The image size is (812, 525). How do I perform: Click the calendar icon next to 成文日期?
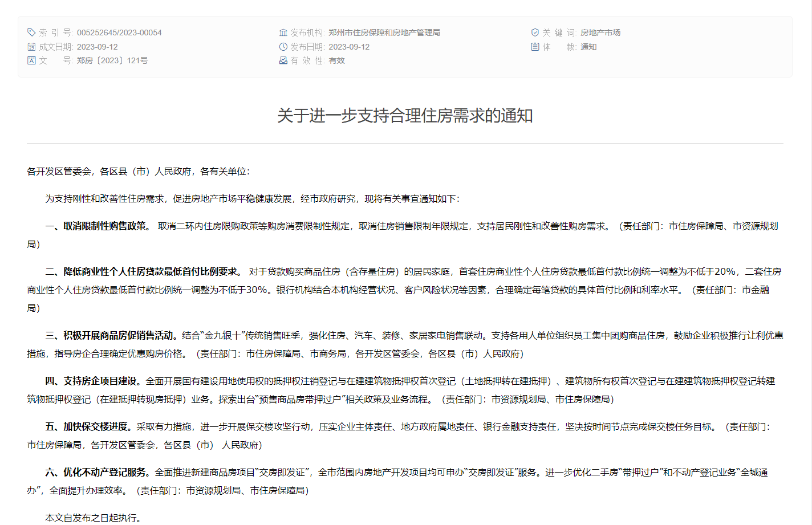(x=31, y=47)
